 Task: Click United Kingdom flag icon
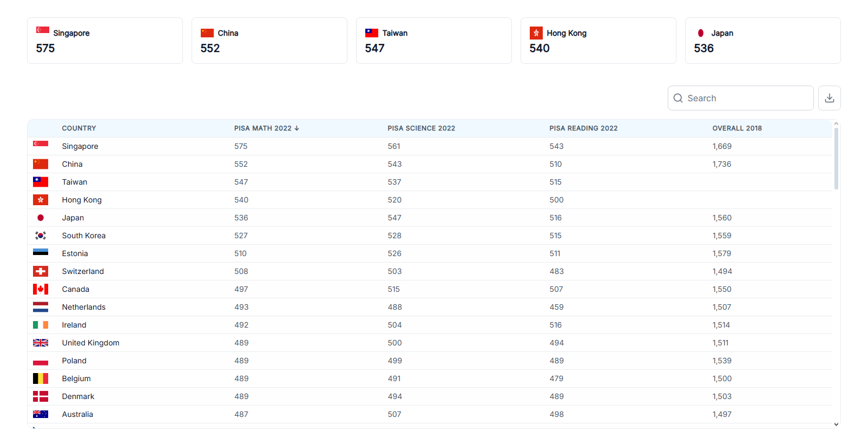[41, 343]
